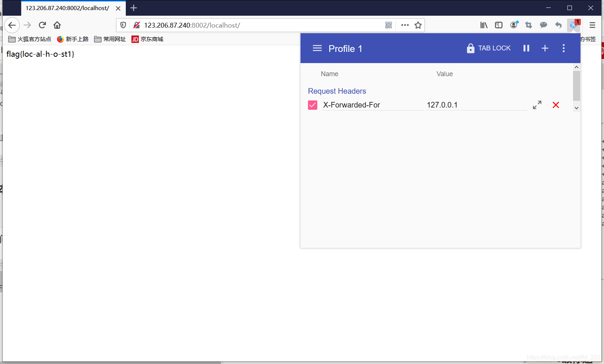Bookmark this page with the star

418,25
